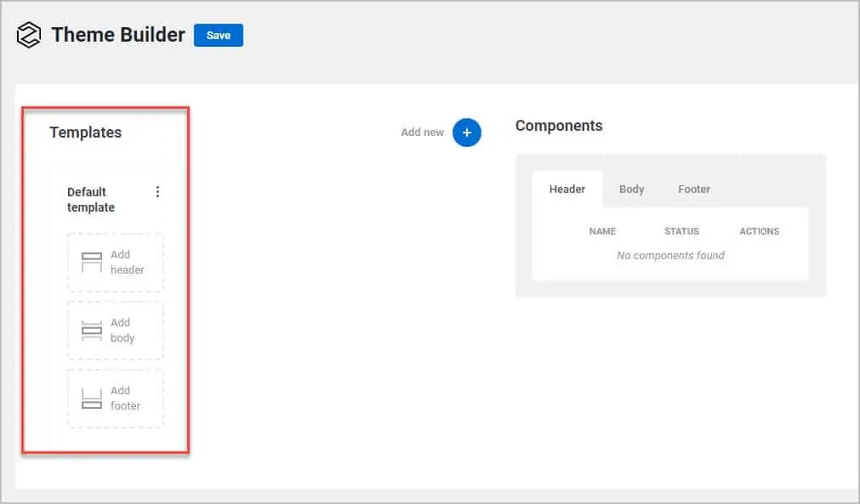
Task: Click Add new to create a template
Action: point(423,133)
